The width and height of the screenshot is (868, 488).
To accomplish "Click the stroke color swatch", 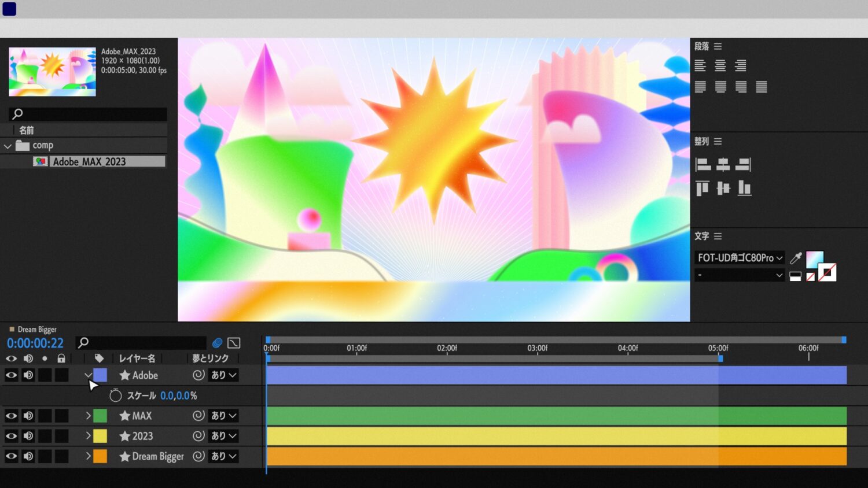I will [827, 272].
